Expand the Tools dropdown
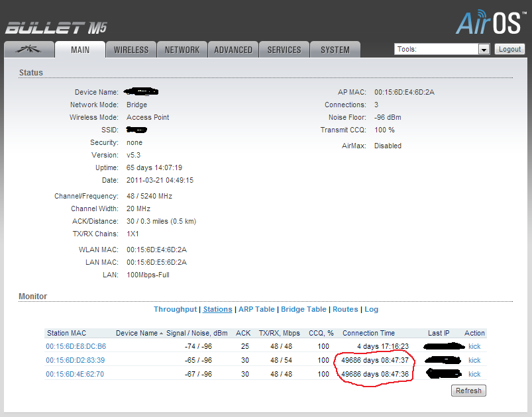 coord(442,49)
